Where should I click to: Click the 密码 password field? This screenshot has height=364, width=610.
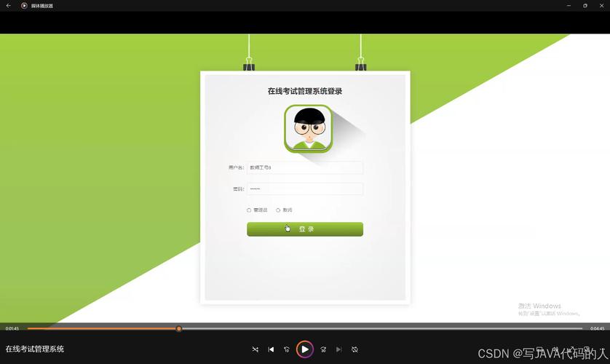click(x=304, y=189)
